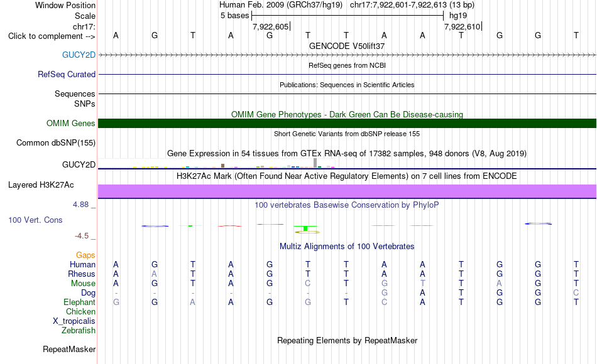The height and width of the screenshot is (364, 597).
Task: Select the Mouse alignment row label
Action: [83, 284]
